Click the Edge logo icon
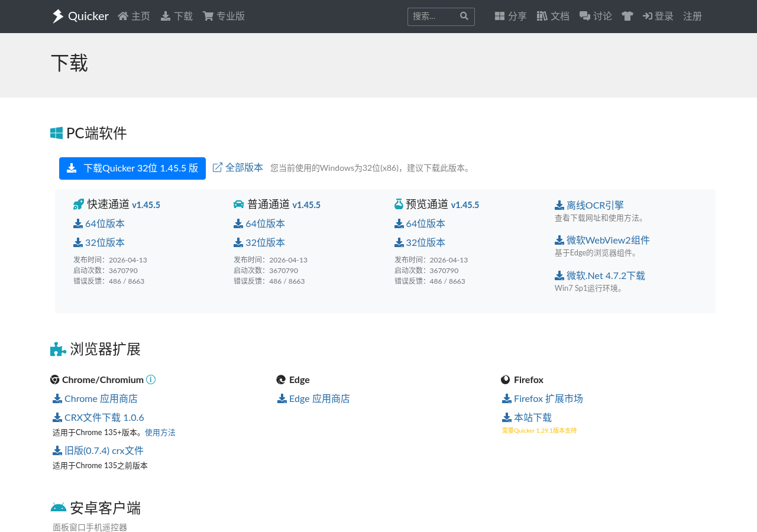 (x=281, y=379)
